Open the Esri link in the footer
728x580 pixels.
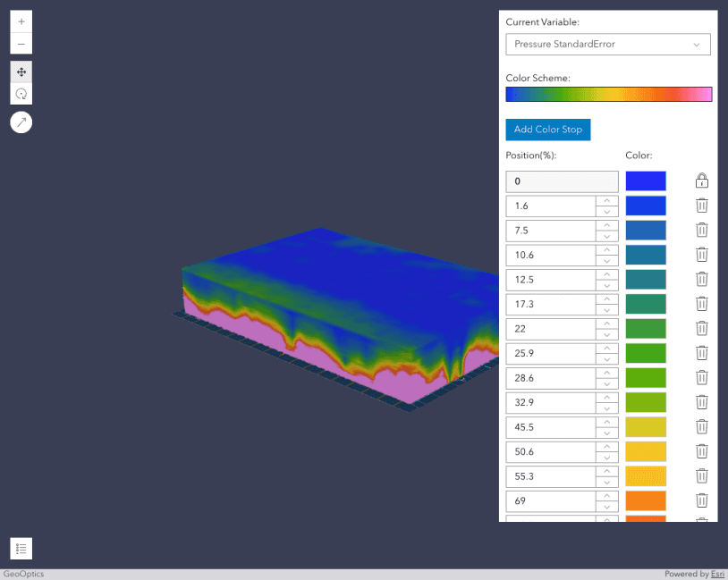[716, 574]
